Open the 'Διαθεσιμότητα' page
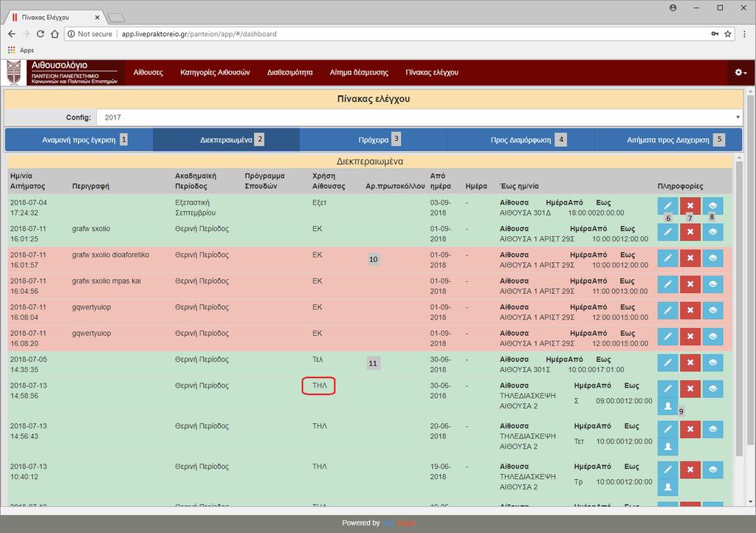 point(289,72)
